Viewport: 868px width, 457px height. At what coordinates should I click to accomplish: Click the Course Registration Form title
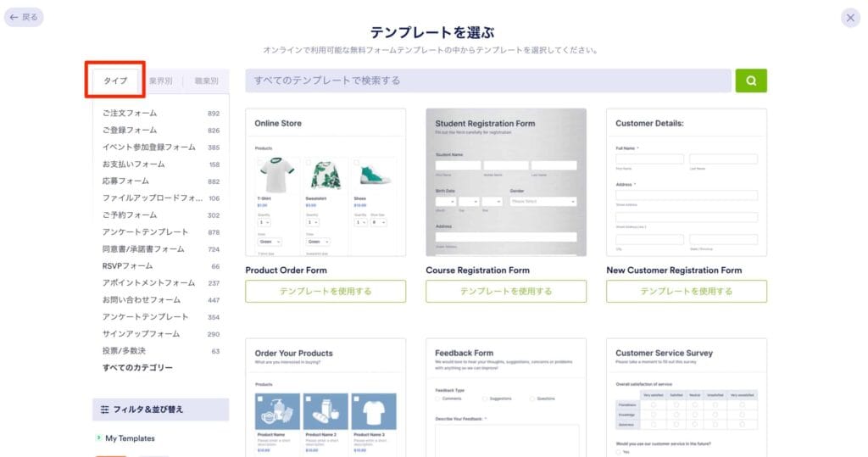[478, 270]
